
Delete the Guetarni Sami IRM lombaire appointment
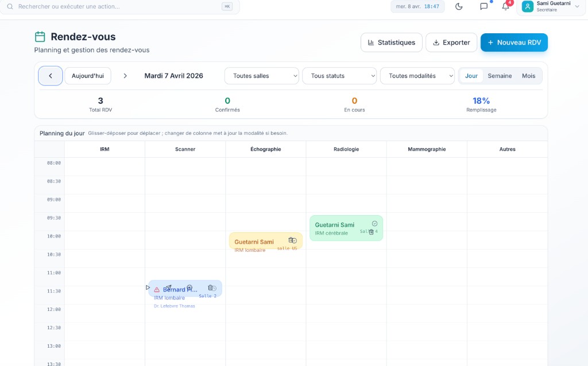coord(291,240)
